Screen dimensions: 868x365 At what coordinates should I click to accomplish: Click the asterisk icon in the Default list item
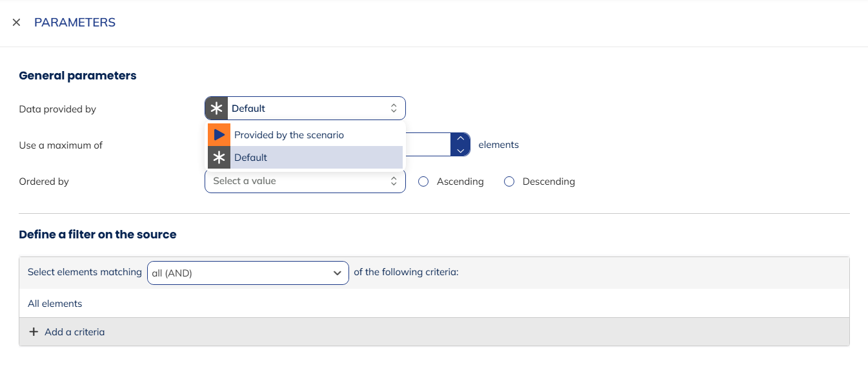point(219,158)
